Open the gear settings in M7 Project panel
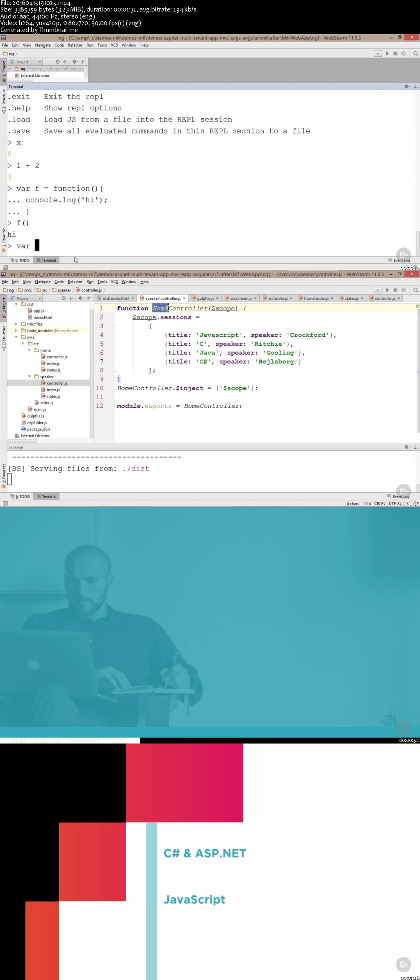The height and width of the screenshot is (980, 420). coord(81,298)
